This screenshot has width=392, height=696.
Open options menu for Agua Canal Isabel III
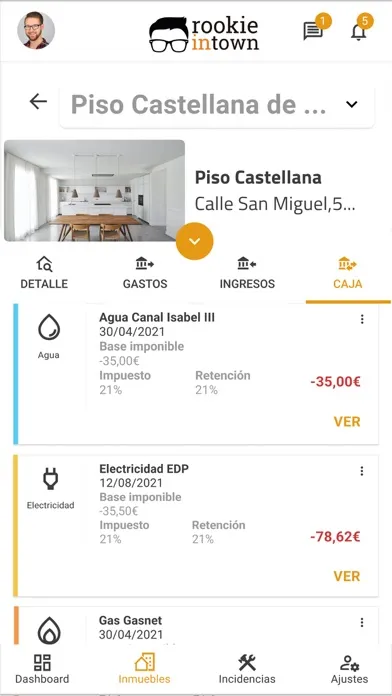tap(362, 319)
